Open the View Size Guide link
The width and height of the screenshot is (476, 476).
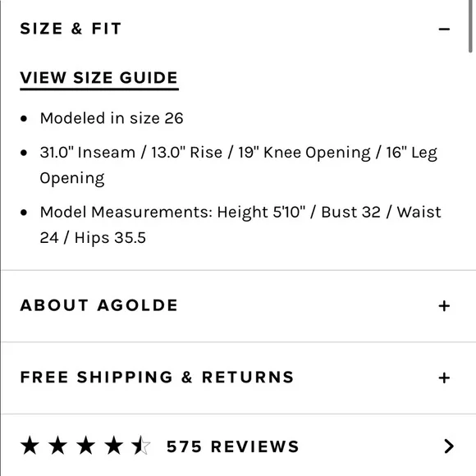99,79
